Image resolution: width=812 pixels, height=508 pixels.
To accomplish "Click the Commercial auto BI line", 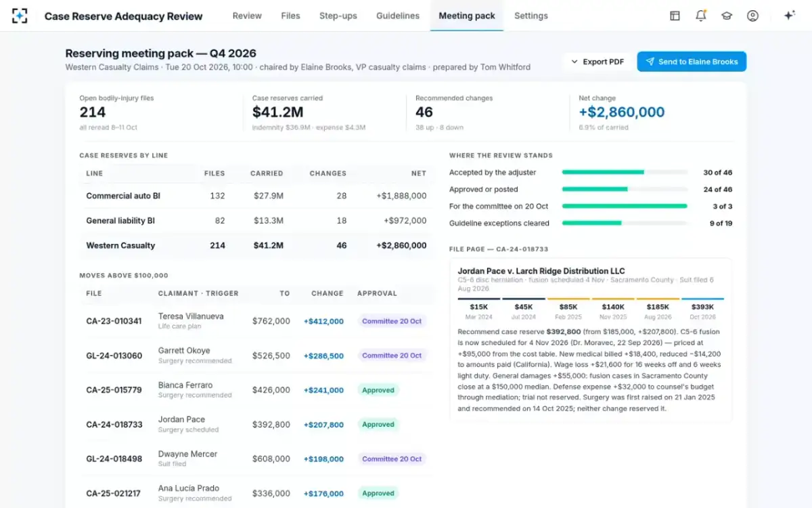I will tap(255, 196).
